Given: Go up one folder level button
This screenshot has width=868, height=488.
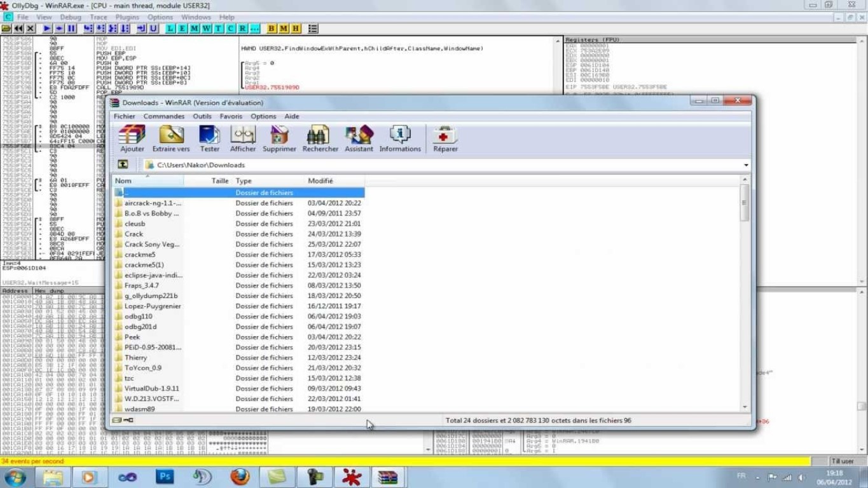Looking at the screenshot, I should 123,165.
